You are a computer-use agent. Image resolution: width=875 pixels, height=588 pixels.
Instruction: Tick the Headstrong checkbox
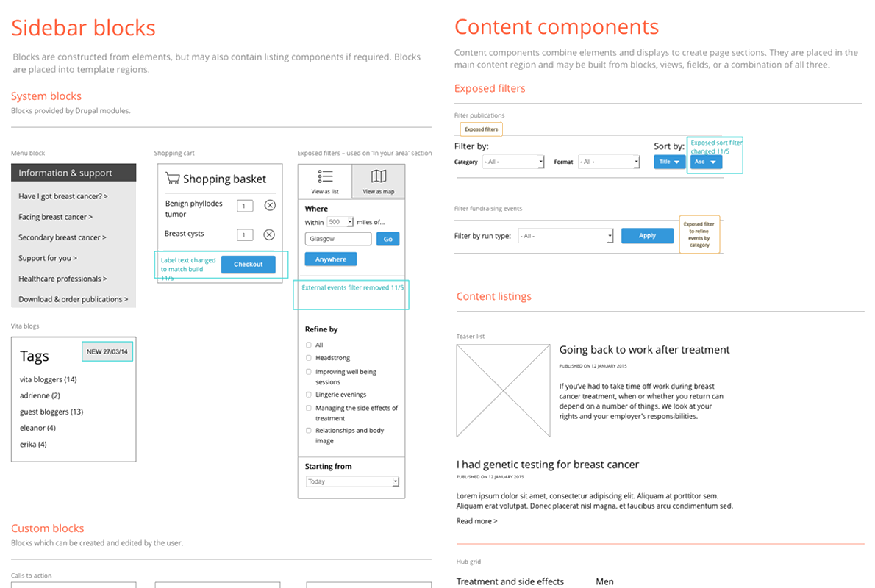[309, 358]
